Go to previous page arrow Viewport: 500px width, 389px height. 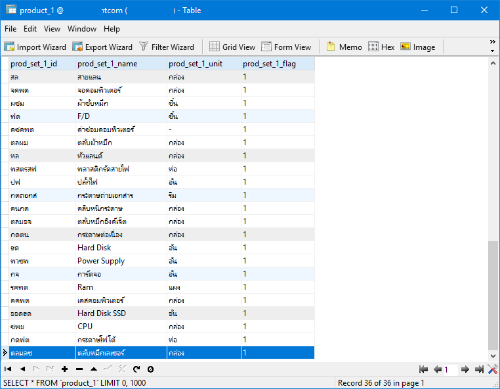pos(438,369)
